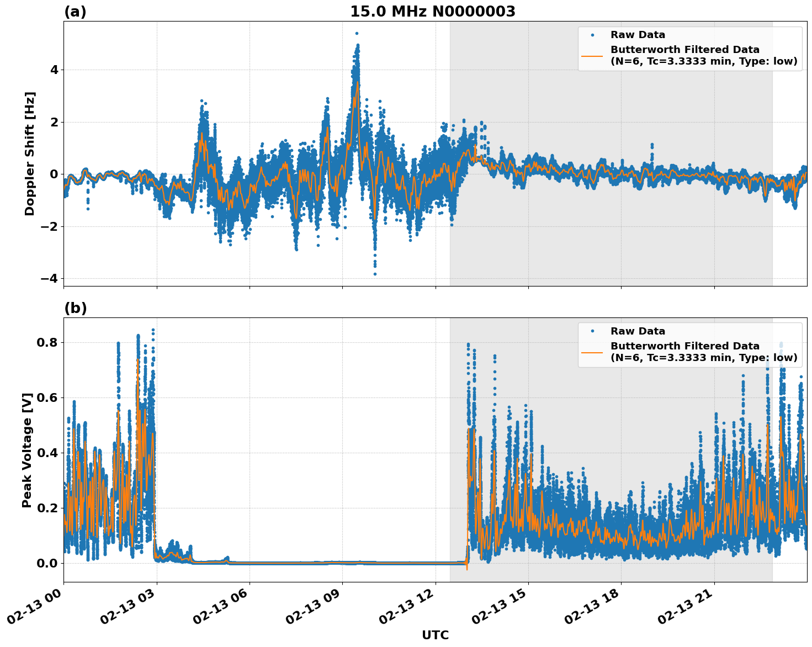Click the (b) panel label
Image resolution: width=812 pixels, height=647 pixels.
tap(75, 308)
